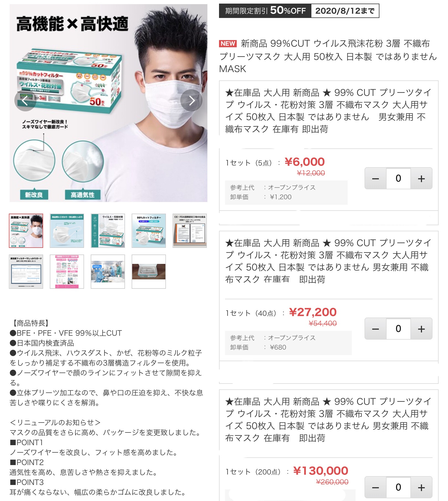Click the quantity field of the ¥6,000 set
Screen dimensions: 448x501
[x=398, y=179]
